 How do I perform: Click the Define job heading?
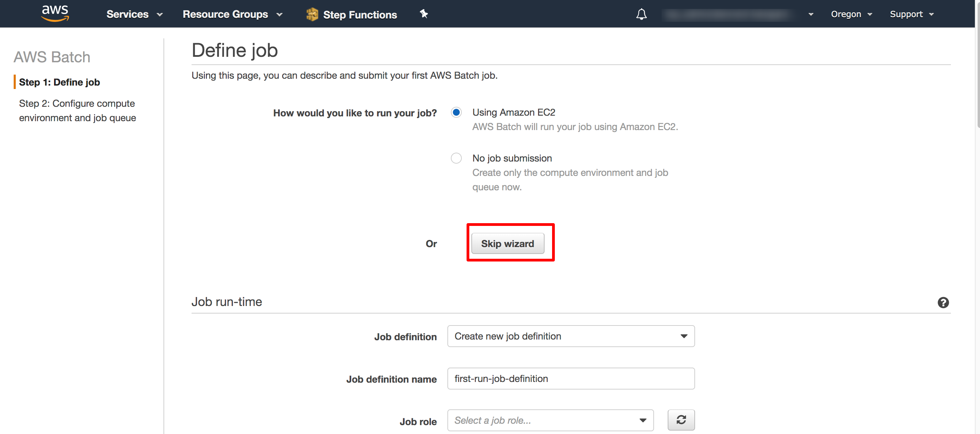(235, 50)
